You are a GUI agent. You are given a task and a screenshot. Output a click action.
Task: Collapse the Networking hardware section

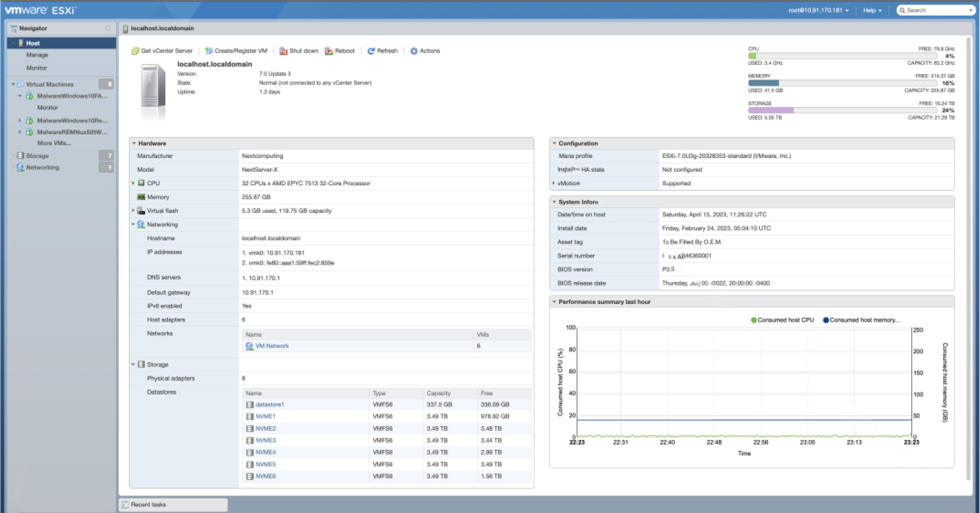(x=134, y=224)
